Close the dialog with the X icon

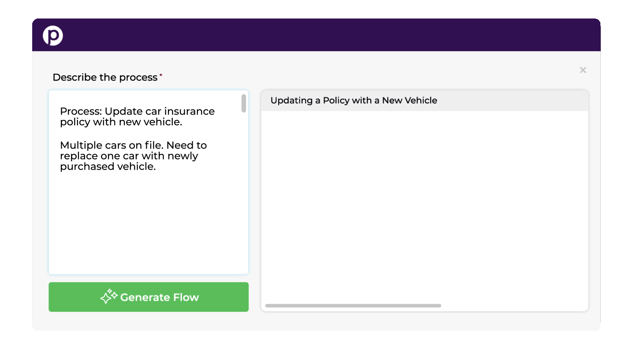583,70
